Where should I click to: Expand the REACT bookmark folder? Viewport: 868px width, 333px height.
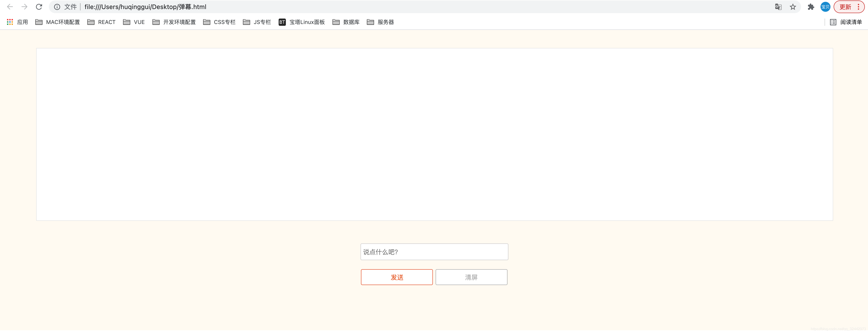point(101,22)
